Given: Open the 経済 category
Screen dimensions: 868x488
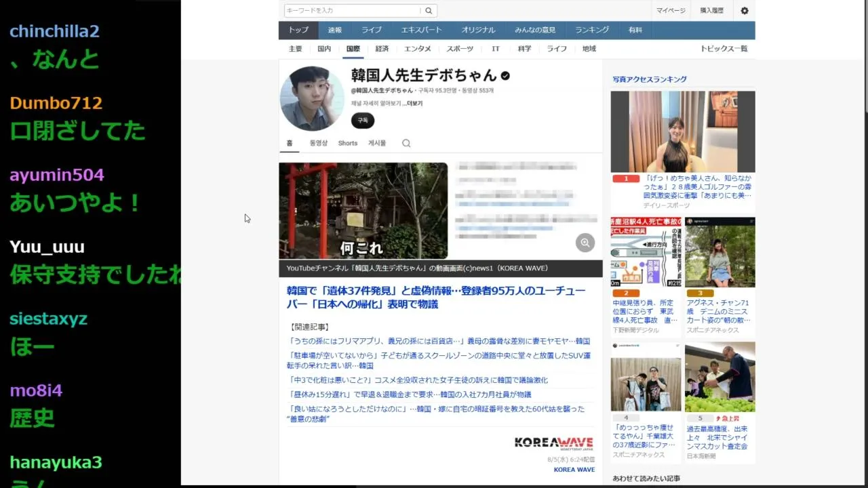Looking at the screenshot, I should coord(382,49).
